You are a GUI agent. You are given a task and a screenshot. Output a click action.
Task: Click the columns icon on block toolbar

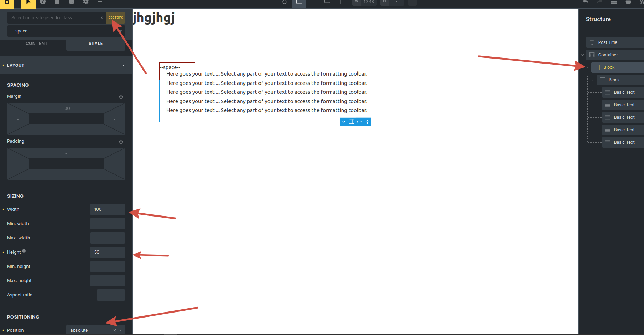[352, 122]
